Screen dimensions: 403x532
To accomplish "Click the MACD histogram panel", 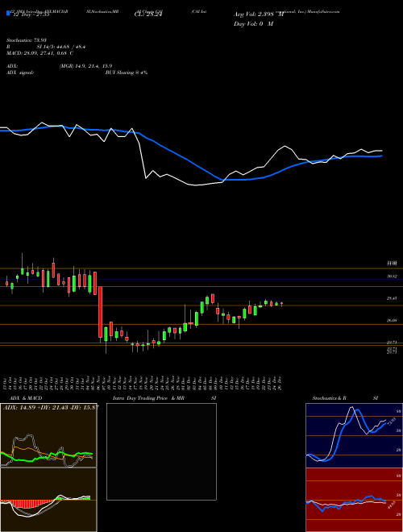I will (x=48, y=500).
